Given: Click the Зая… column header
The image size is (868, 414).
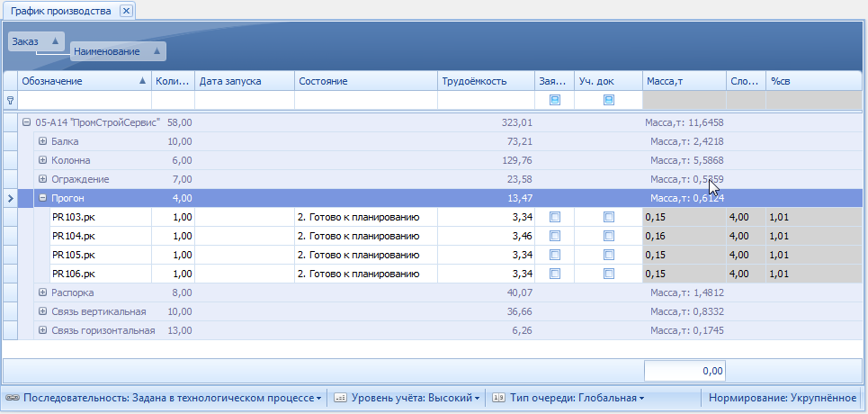Looking at the screenshot, I should click(x=555, y=81).
